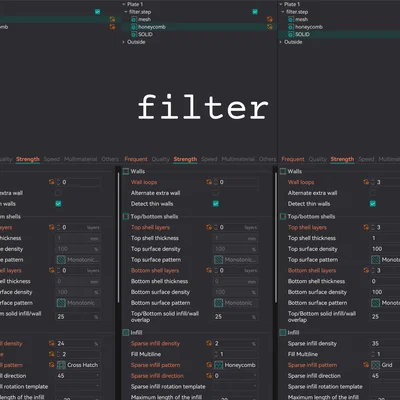Reset Sparse infill density in middle panel
This screenshot has height=400, width=400.
[209, 343]
